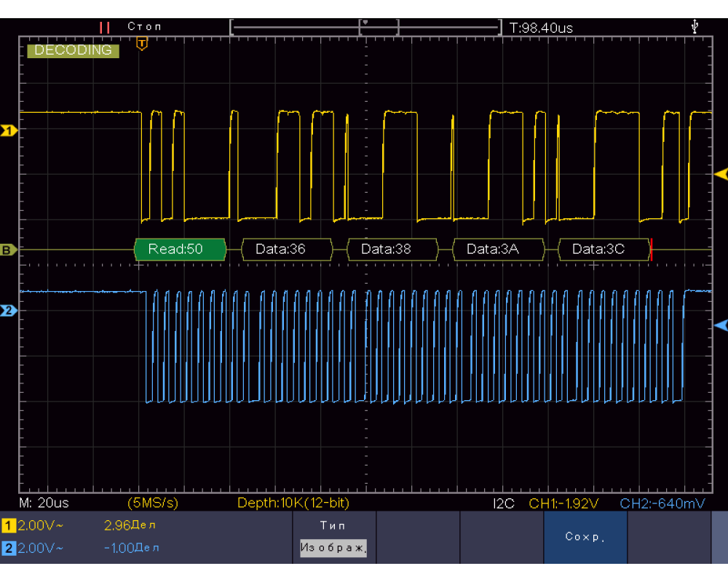This screenshot has height=582, width=728.
Task: Click the channel 2 ground marker
Action: tap(9, 311)
